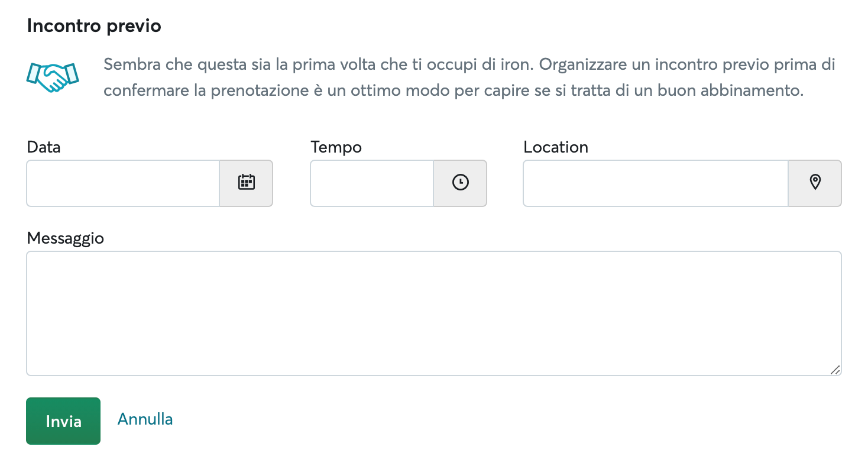Click the teal handshake icon
This screenshot has height=466, width=868.
[x=53, y=77]
